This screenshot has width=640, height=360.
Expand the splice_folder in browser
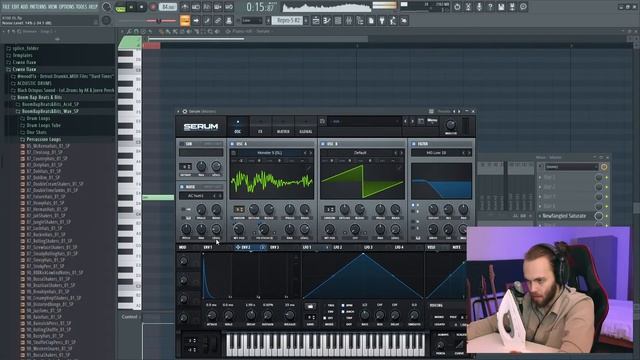point(25,48)
